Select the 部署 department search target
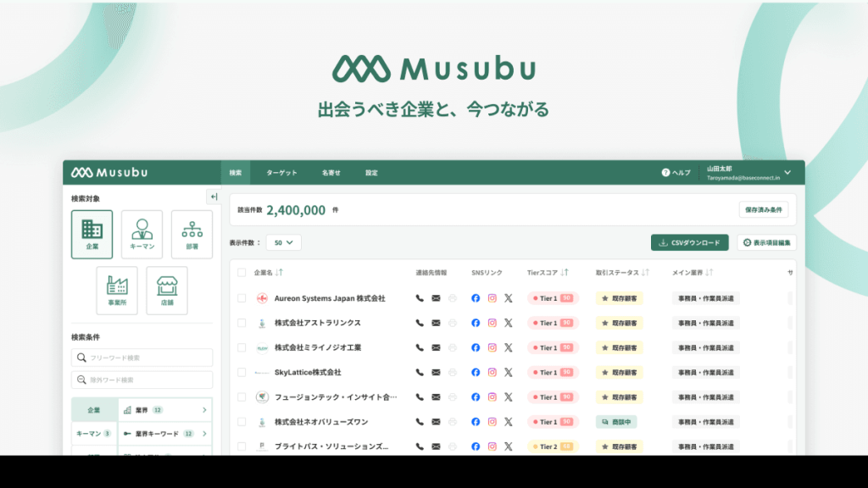 pos(192,234)
